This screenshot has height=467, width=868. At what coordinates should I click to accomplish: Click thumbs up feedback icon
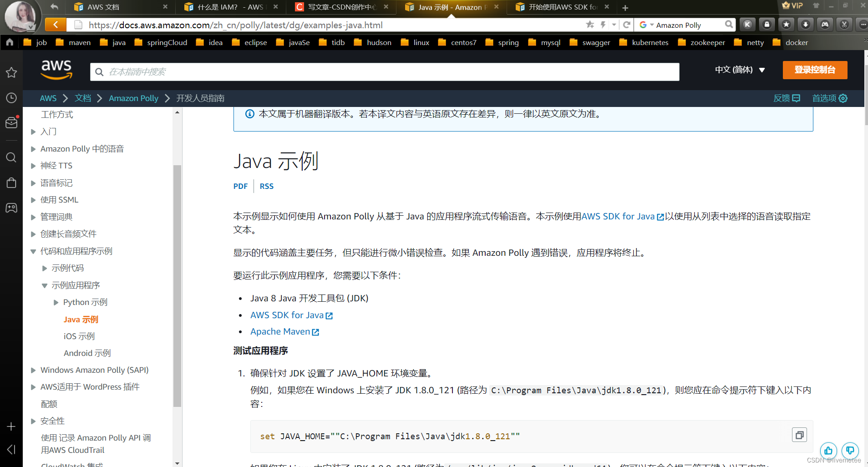[x=828, y=451]
